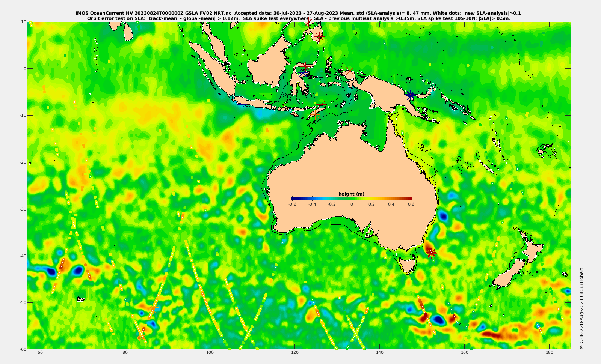Click the blue star marker on eastern New Guinea
Screen dimensions: 601x364
[411, 95]
